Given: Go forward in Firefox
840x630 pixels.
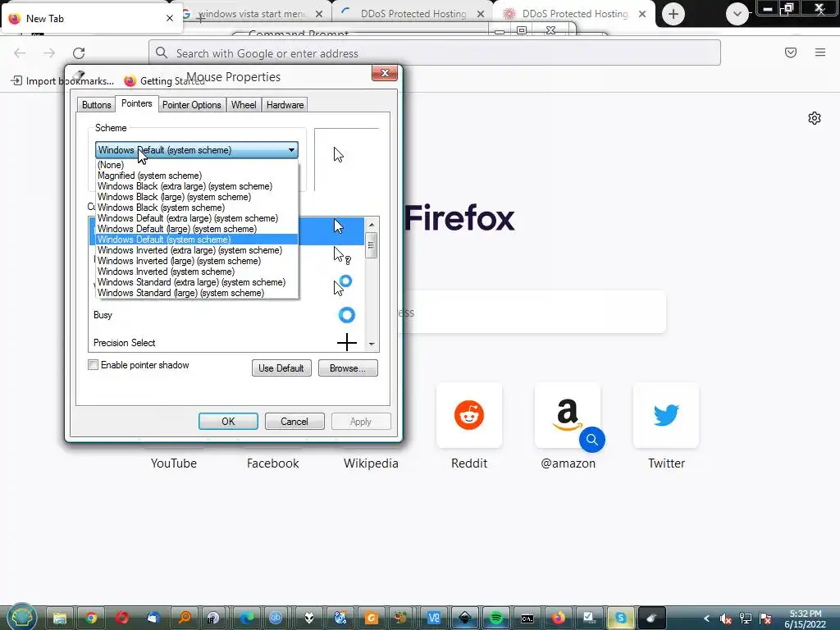Looking at the screenshot, I should [49, 53].
